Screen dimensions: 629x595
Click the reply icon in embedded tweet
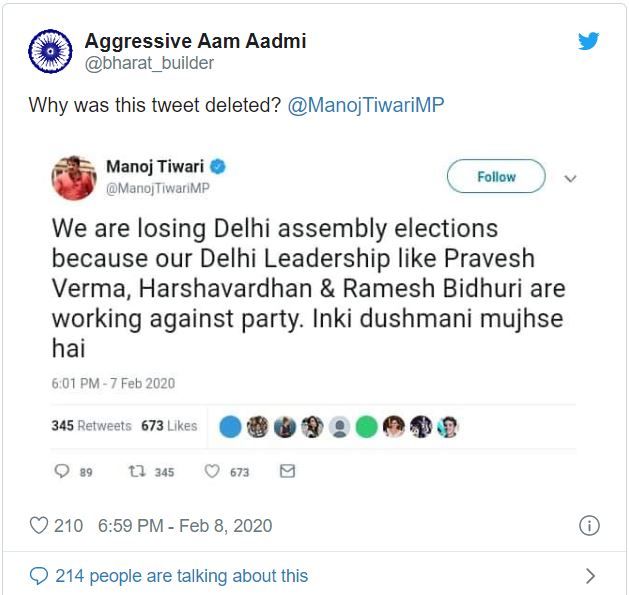tap(62, 472)
